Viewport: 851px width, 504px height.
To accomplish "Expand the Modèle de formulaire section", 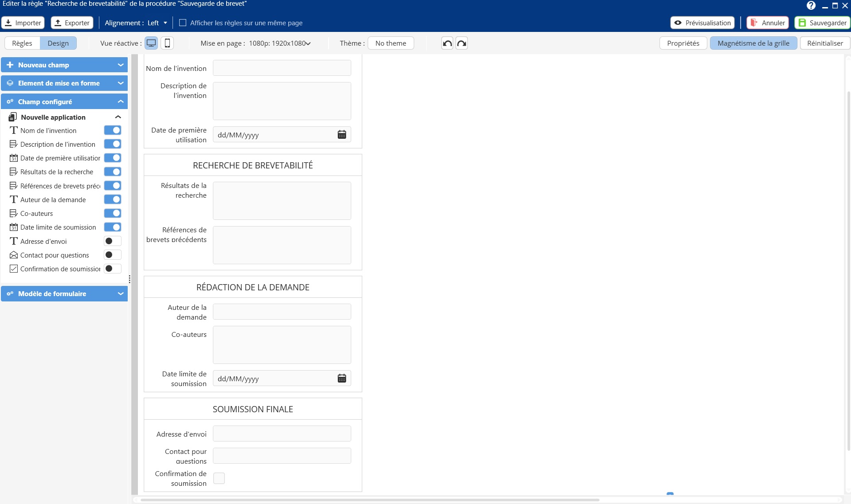I will [64, 293].
